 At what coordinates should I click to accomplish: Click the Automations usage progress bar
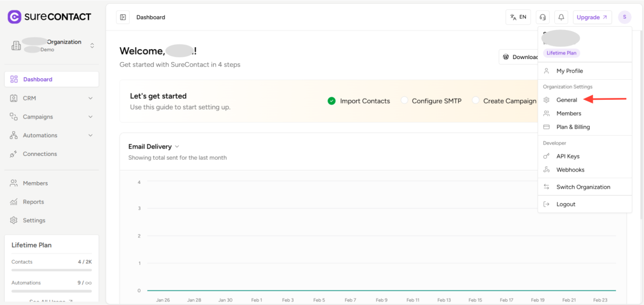(52, 292)
